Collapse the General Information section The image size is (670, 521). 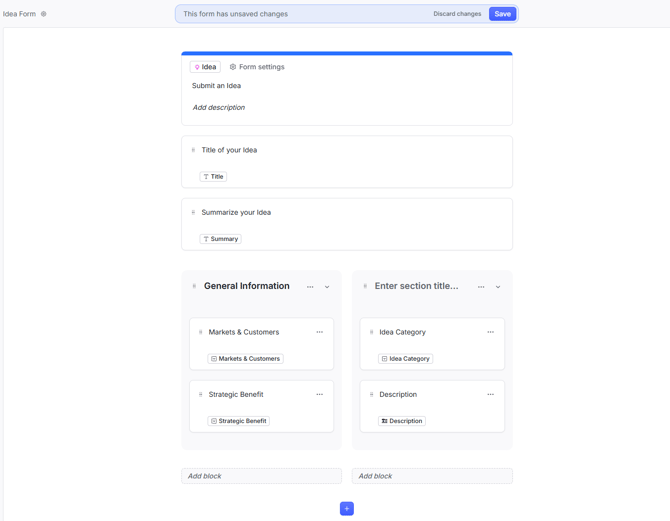click(x=327, y=287)
